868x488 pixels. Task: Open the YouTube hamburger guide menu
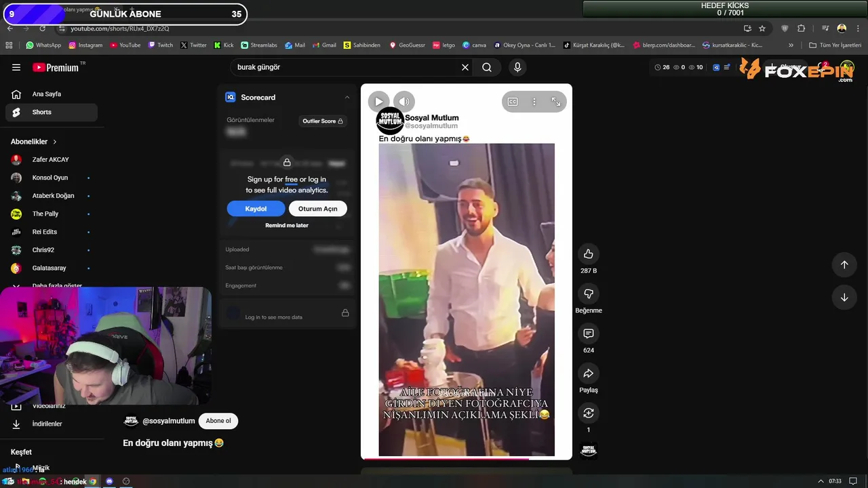16,67
